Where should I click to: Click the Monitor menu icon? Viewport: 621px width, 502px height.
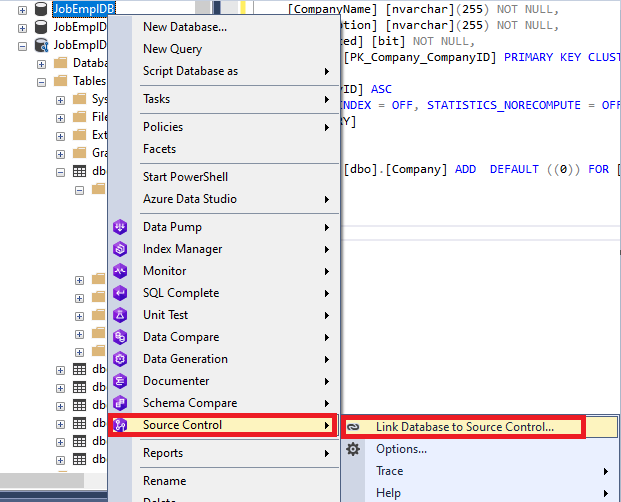pos(120,271)
